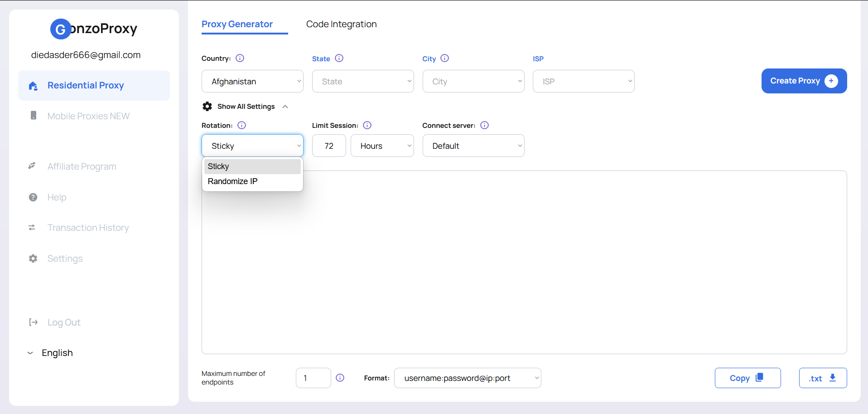Click the Limit Session number field
Screen dimensions: 868x414
329,146
